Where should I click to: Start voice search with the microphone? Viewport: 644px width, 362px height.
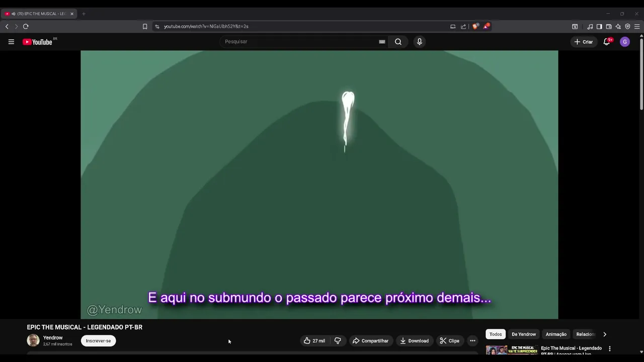(x=420, y=42)
